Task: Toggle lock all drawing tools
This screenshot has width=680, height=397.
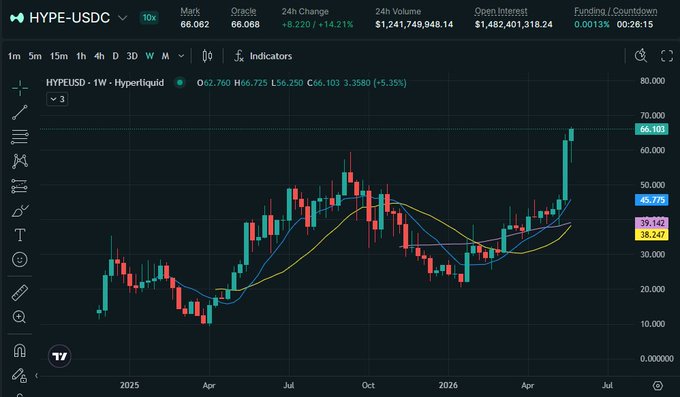Action: pos(20,375)
